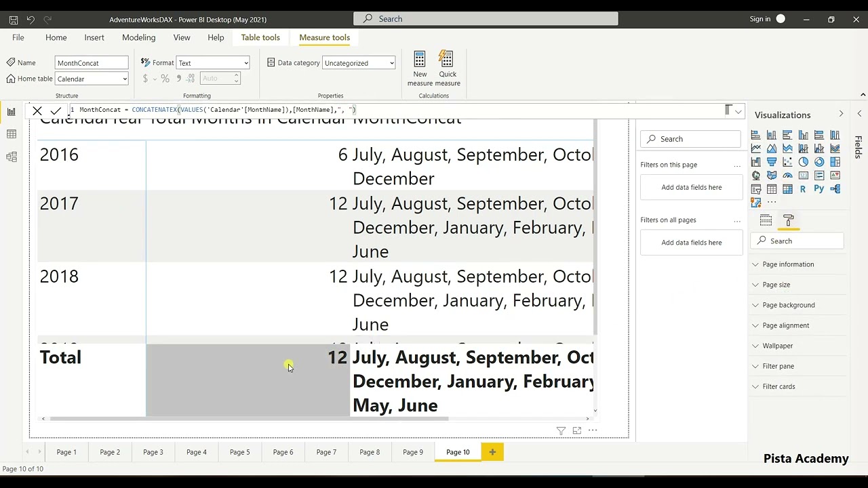868x488 pixels.
Task: Select the scatter chart visual
Action: point(787,162)
